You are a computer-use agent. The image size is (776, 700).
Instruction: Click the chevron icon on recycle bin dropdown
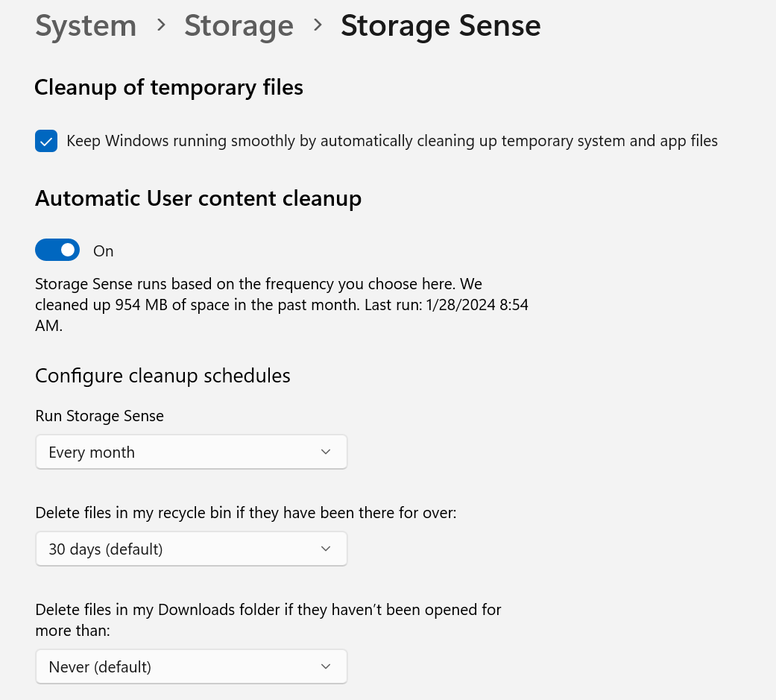(x=325, y=549)
